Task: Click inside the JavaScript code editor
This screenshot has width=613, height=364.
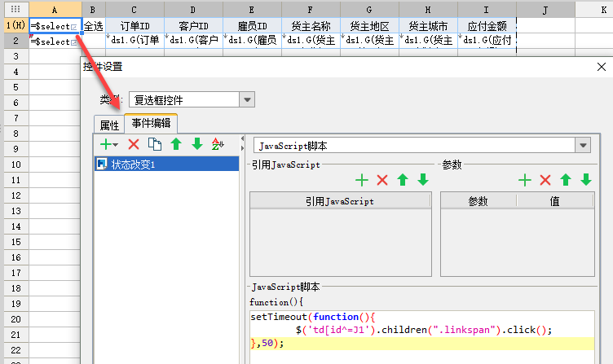Action: point(421,337)
